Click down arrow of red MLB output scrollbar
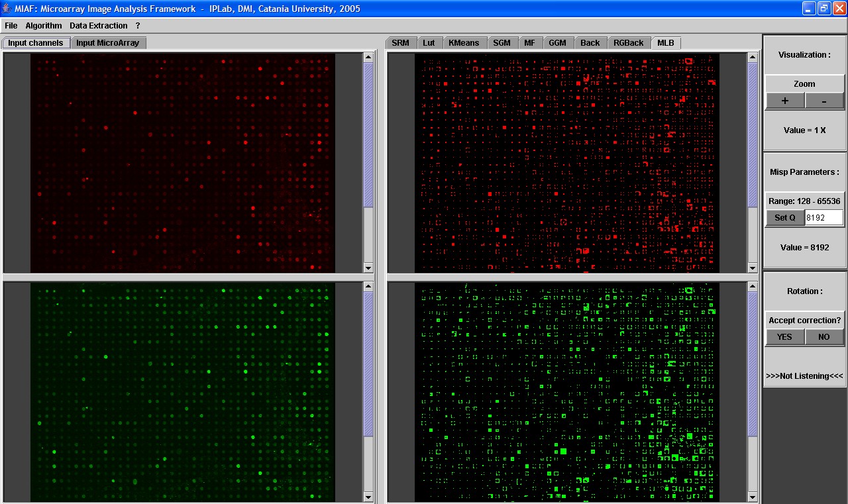Screen dimensions: 848x504 pyautogui.click(x=753, y=268)
